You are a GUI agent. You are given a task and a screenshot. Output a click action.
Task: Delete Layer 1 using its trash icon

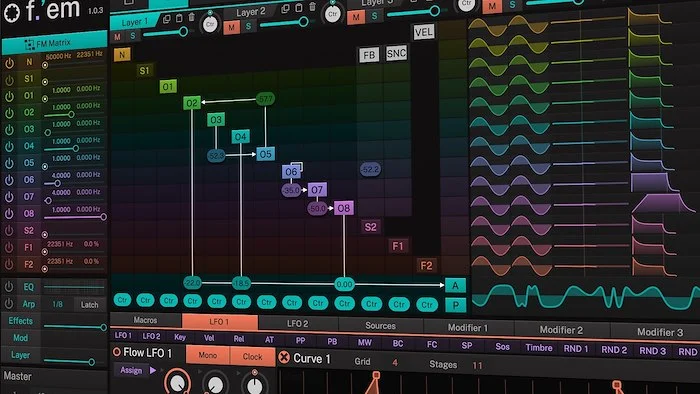[192, 17]
